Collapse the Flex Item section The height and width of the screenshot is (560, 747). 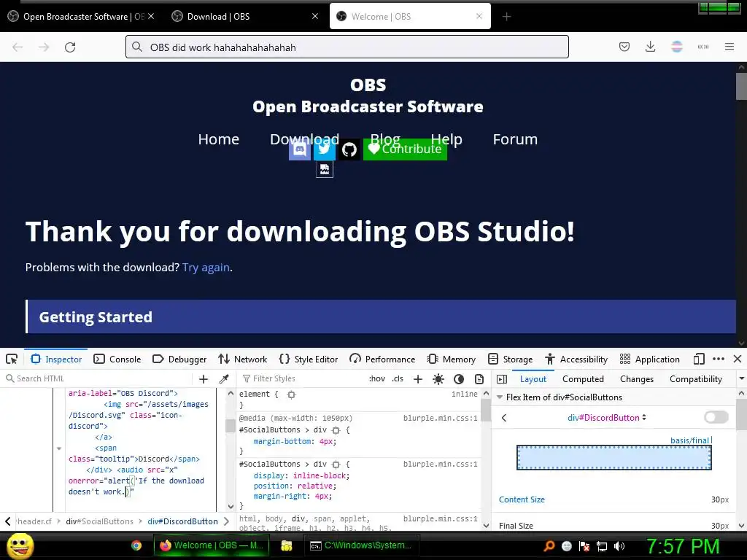[x=500, y=397]
